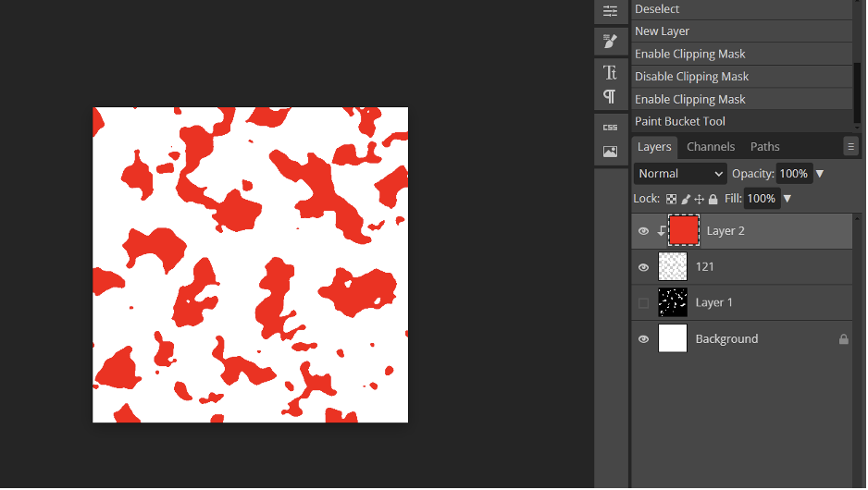
Task: Lock transparent pixels with checkerboard icon
Action: (671, 199)
